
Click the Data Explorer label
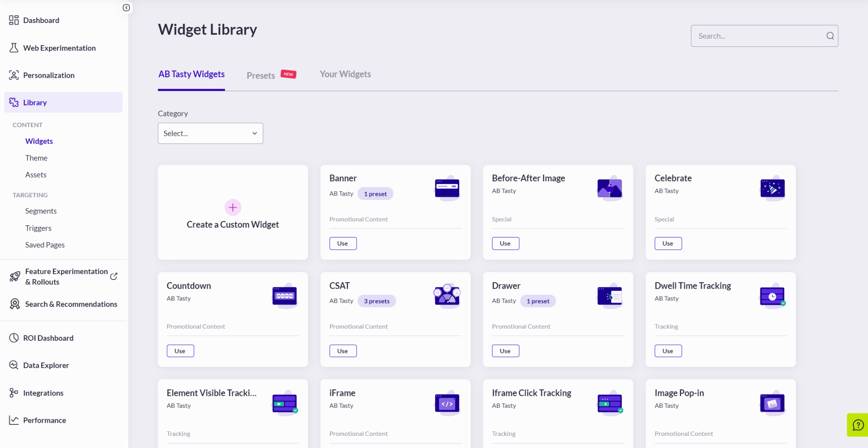(x=46, y=365)
